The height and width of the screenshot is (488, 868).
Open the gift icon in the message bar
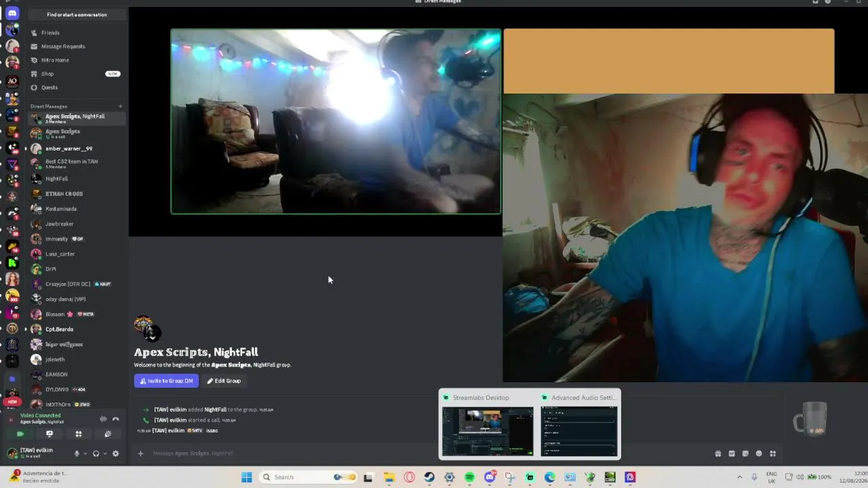[718, 453]
